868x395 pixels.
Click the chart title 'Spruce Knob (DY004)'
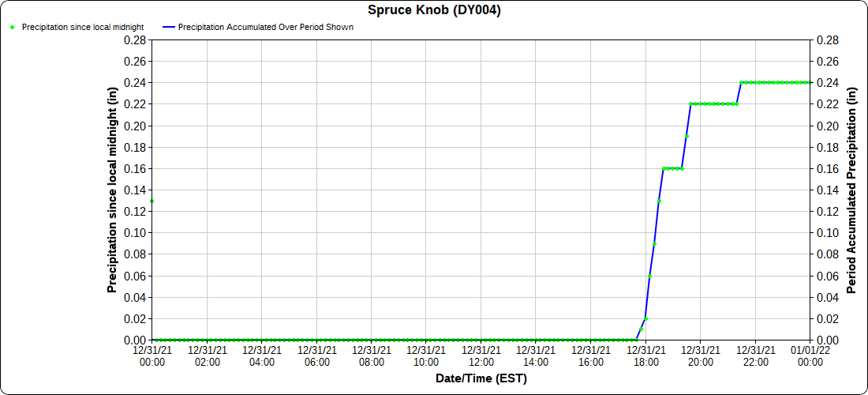[x=434, y=10]
